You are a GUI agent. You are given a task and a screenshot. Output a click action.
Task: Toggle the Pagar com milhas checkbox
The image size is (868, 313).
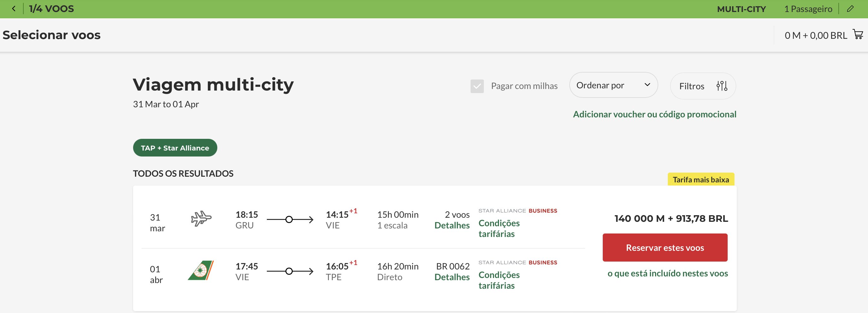(x=477, y=86)
